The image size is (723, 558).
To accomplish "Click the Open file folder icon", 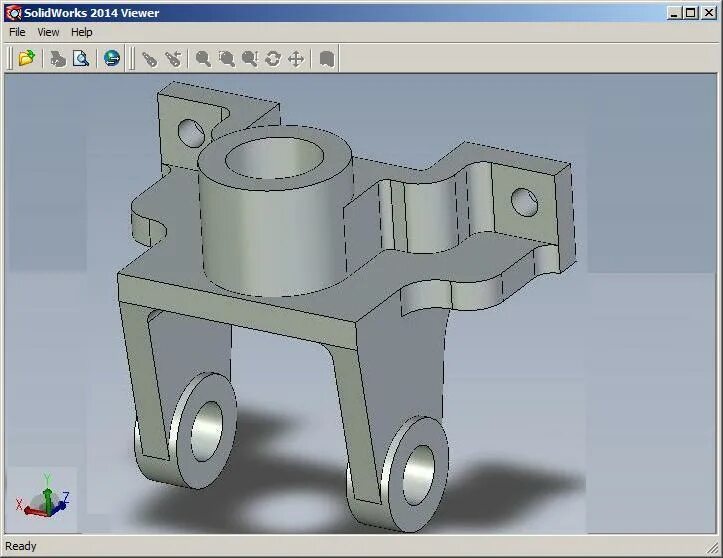I will [27, 59].
